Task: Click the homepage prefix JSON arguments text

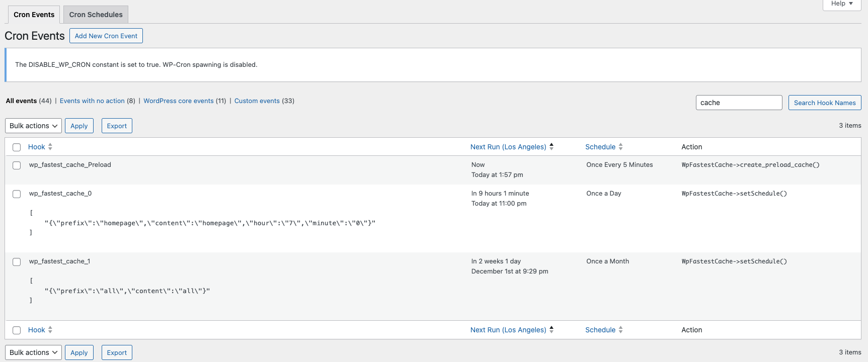Action: (210, 223)
